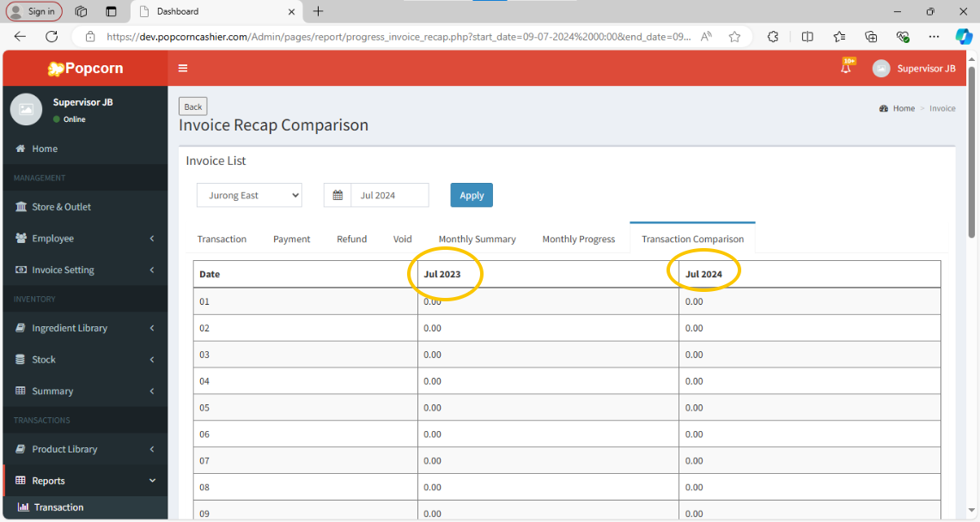The image size is (980, 522).
Task: Click the browser address bar URL
Action: (399, 37)
